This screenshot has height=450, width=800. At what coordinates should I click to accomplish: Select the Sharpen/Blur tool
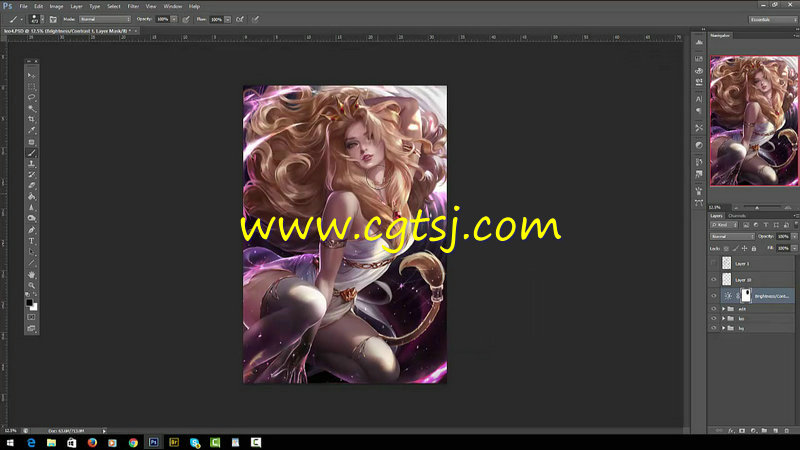point(32,207)
